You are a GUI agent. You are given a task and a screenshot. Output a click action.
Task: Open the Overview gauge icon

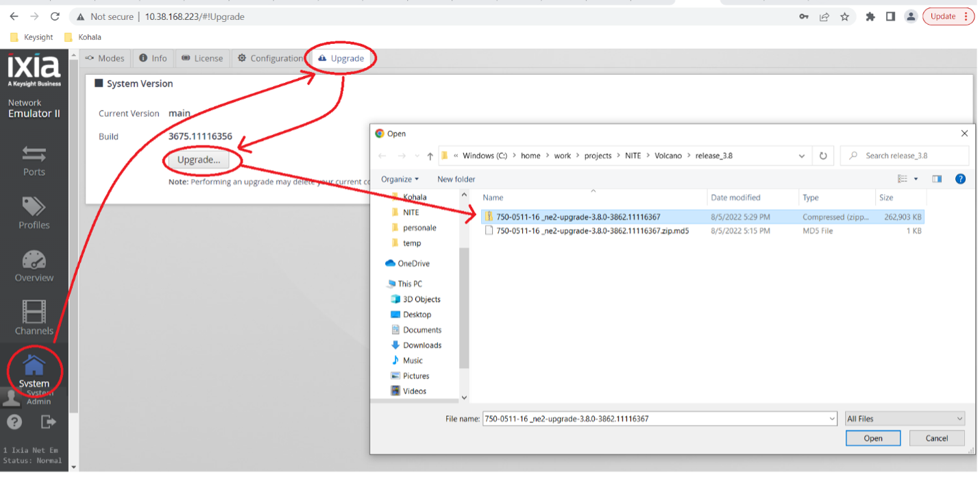coord(34,266)
